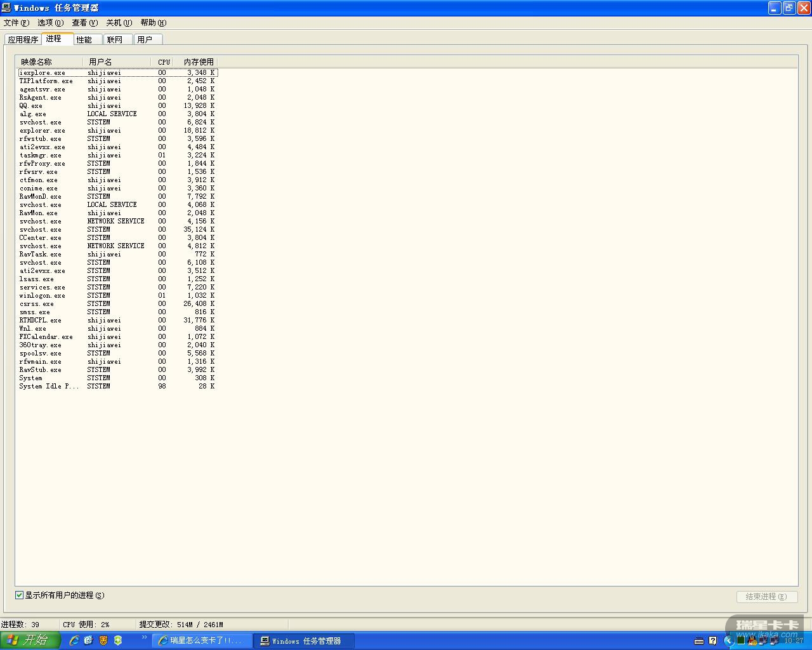Click the green CPU meter tray icon
Image resolution: width=812 pixels, height=650 pixels.
[x=741, y=640]
